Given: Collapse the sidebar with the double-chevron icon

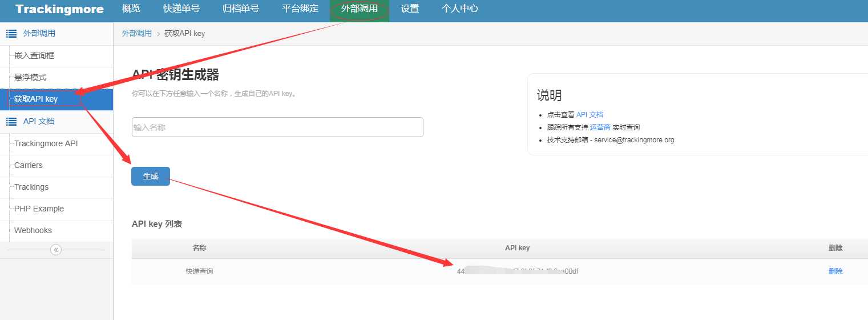Looking at the screenshot, I should (x=56, y=250).
